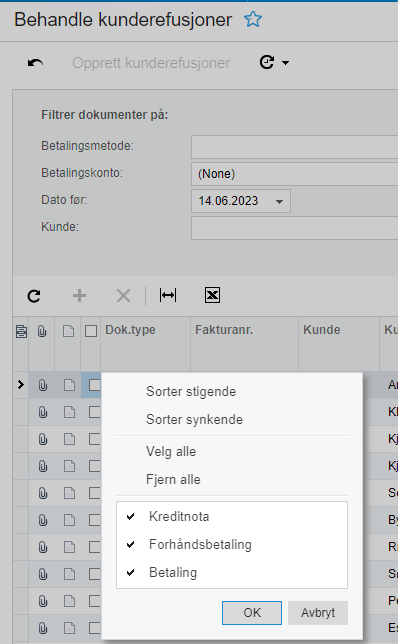Click paperclip icon in the fourth row
The width and height of the screenshot is (398, 644).
coord(43,466)
